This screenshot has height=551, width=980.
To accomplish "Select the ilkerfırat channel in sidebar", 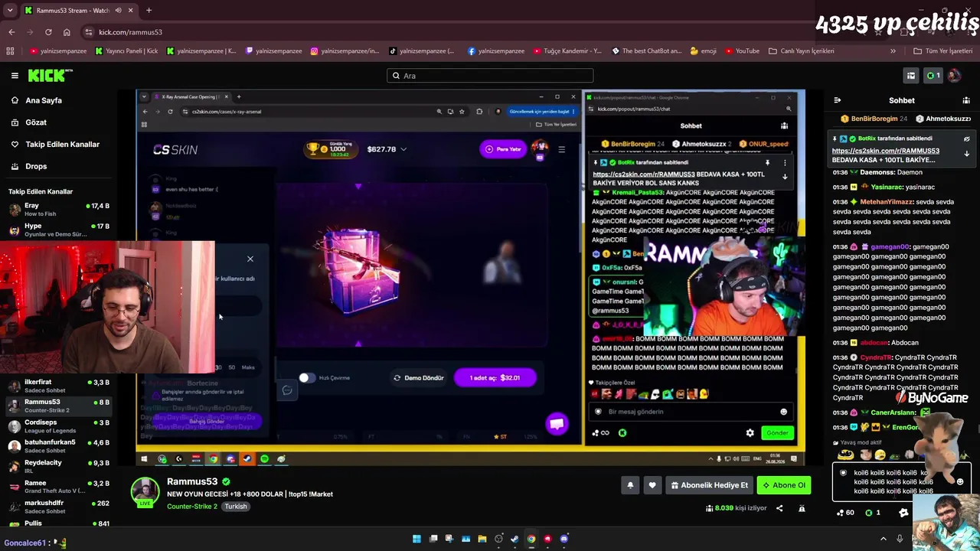I will point(60,386).
